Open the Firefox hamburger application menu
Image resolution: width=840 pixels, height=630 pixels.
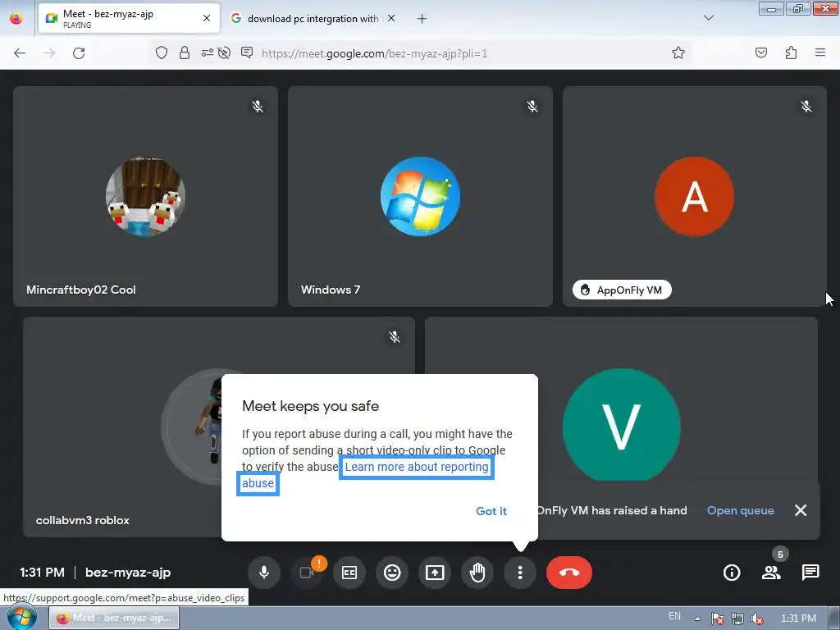(820, 52)
